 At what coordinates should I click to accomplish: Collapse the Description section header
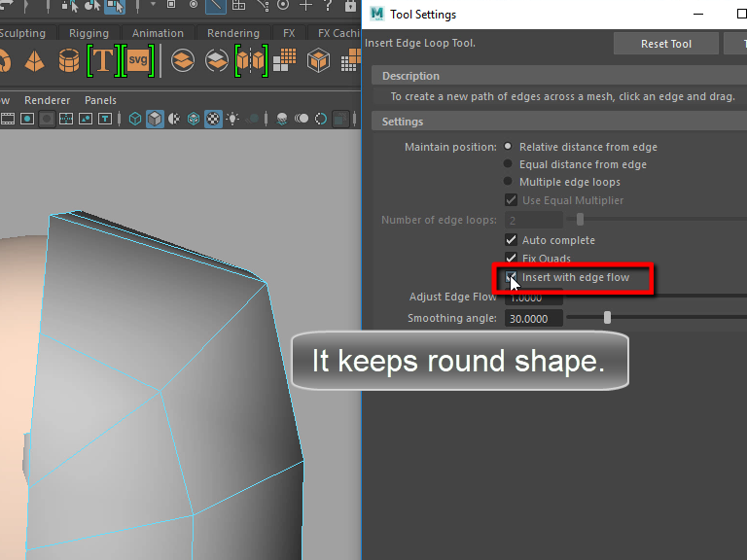click(410, 76)
